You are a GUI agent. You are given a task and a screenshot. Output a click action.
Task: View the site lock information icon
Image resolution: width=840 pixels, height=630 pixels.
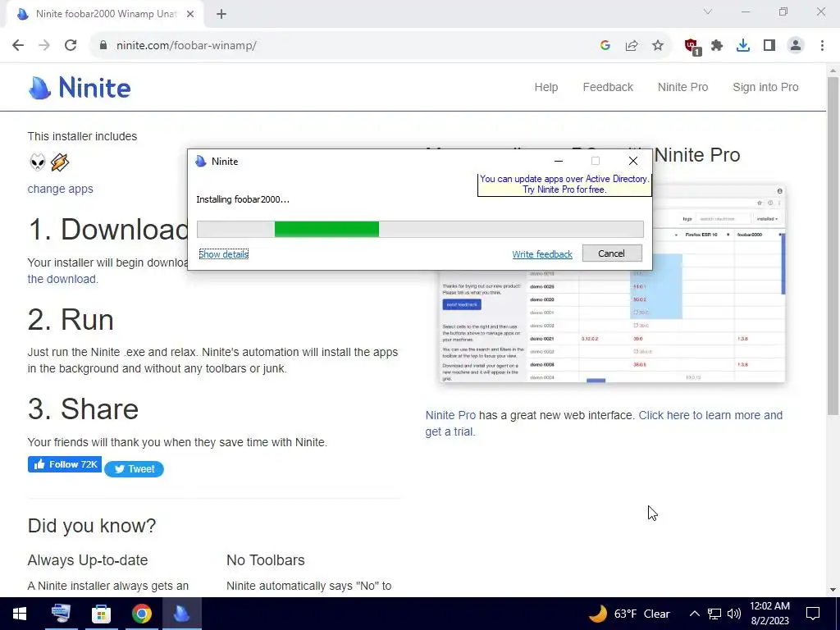tap(103, 46)
